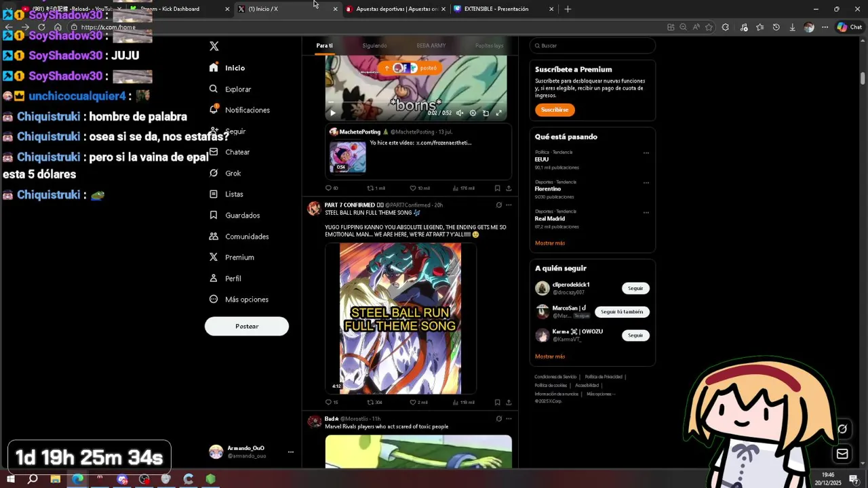Click Seguir tú también for MarcoSan
The width and height of the screenshot is (868, 488).
tap(622, 312)
